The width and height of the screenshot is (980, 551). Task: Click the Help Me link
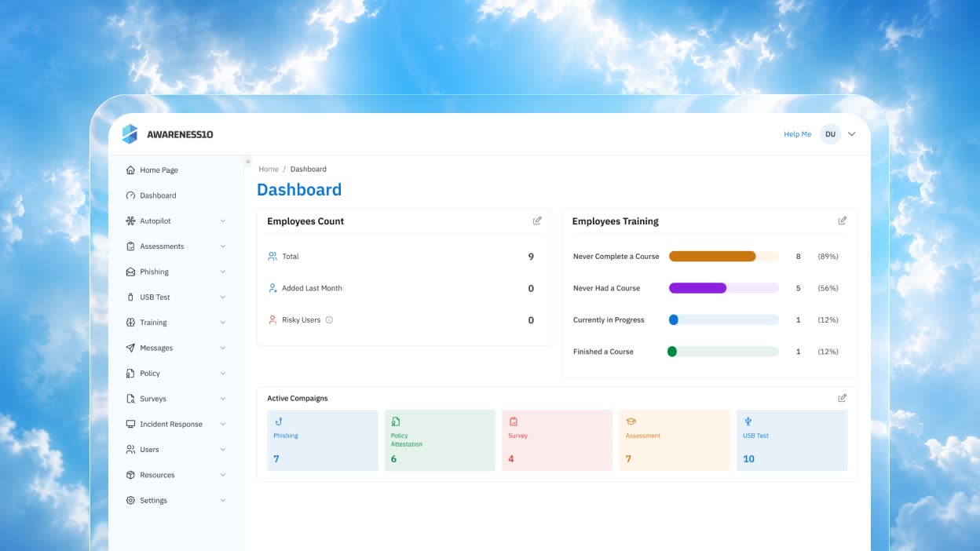pyautogui.click(x=797, y=134)
